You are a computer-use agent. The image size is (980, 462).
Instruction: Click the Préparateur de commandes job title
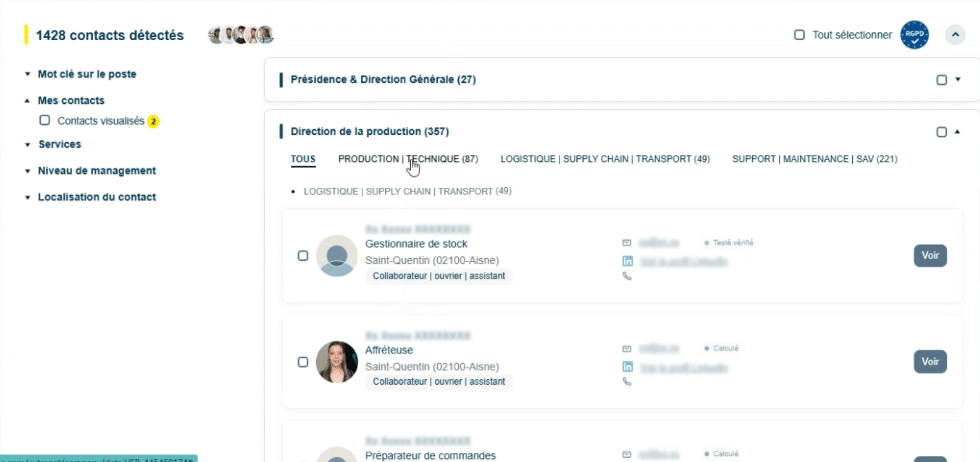click(431, 455)
